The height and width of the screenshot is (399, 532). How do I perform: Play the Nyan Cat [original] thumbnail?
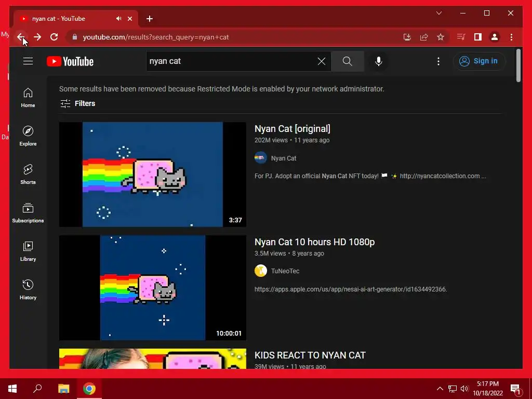pos(153,175)
